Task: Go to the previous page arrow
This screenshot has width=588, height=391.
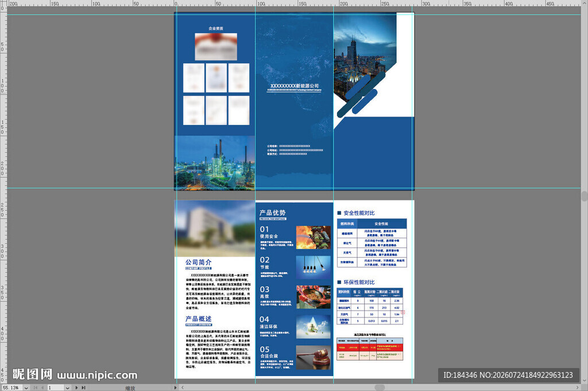Action: click(42, 388)
